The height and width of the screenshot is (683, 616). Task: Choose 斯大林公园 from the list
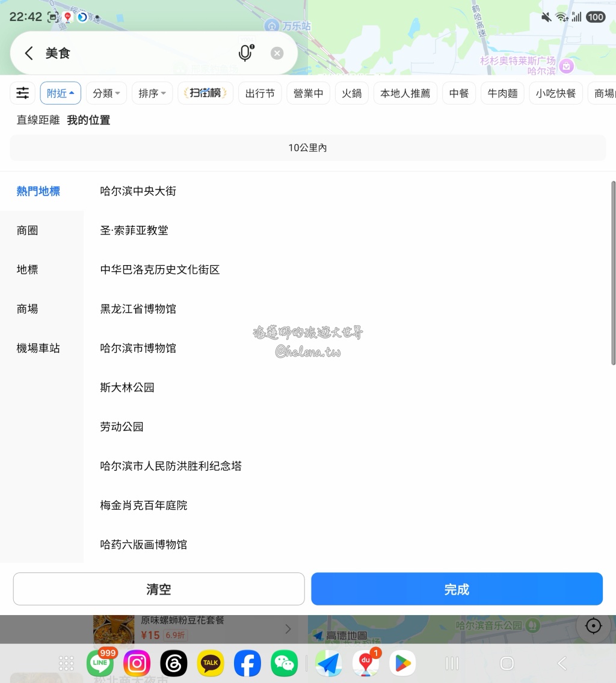coord(128,387)
